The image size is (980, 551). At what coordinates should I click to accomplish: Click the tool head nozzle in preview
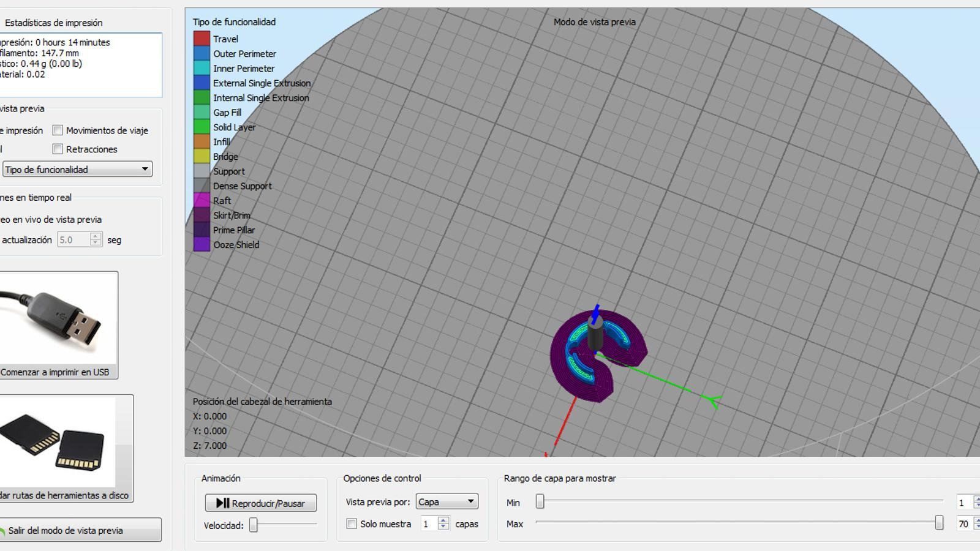pos(595,334)
